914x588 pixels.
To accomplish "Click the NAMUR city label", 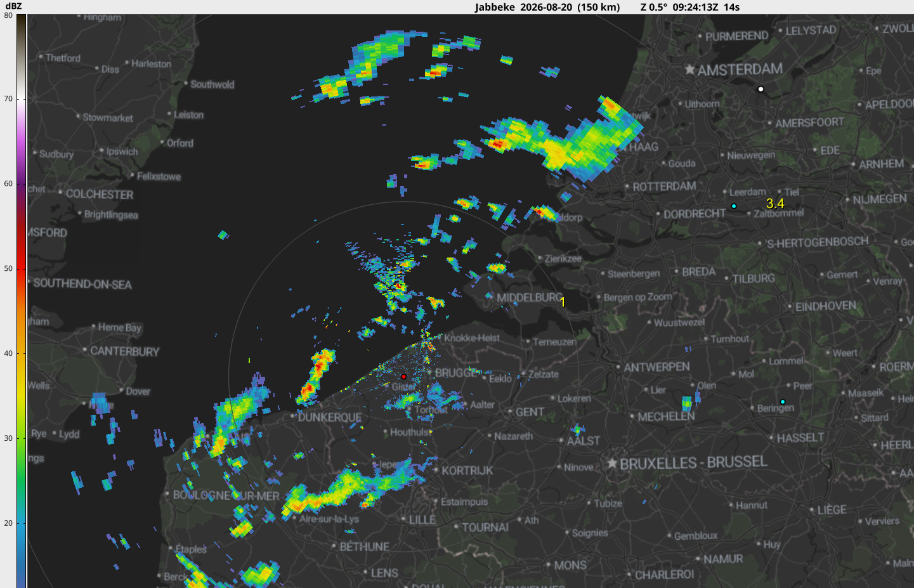I will pos(723,559).
